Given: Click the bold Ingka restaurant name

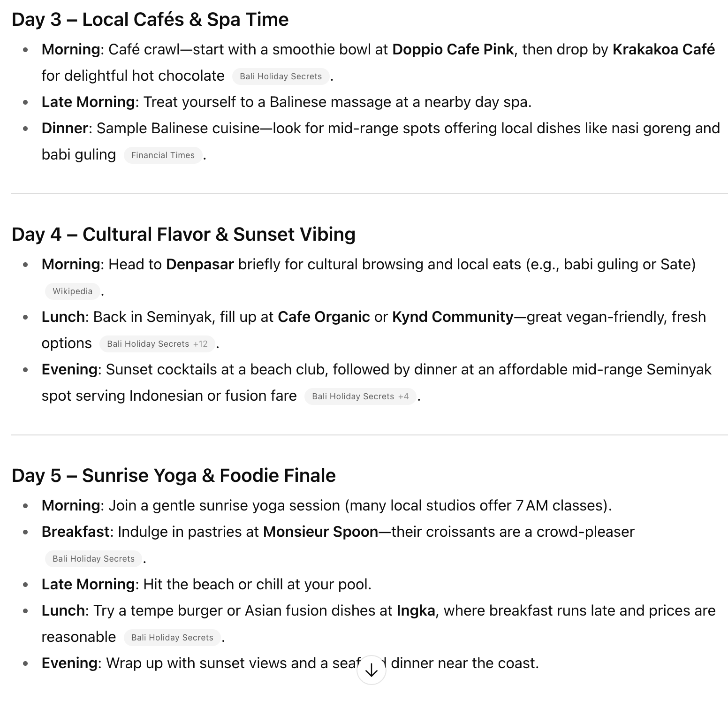Looking at the screenshot, I should tap(416, 611).
